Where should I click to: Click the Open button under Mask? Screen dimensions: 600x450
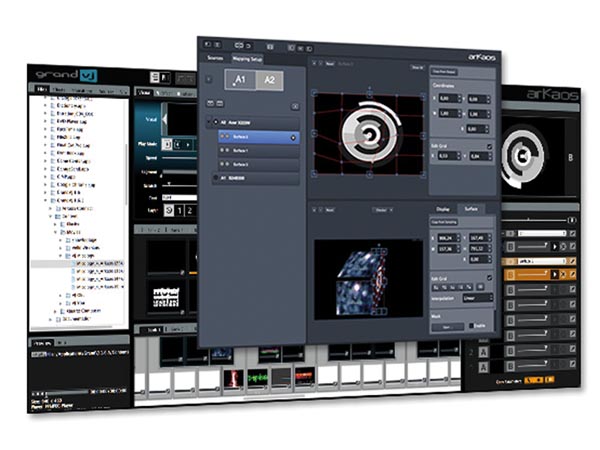click(x=447, y=327)
